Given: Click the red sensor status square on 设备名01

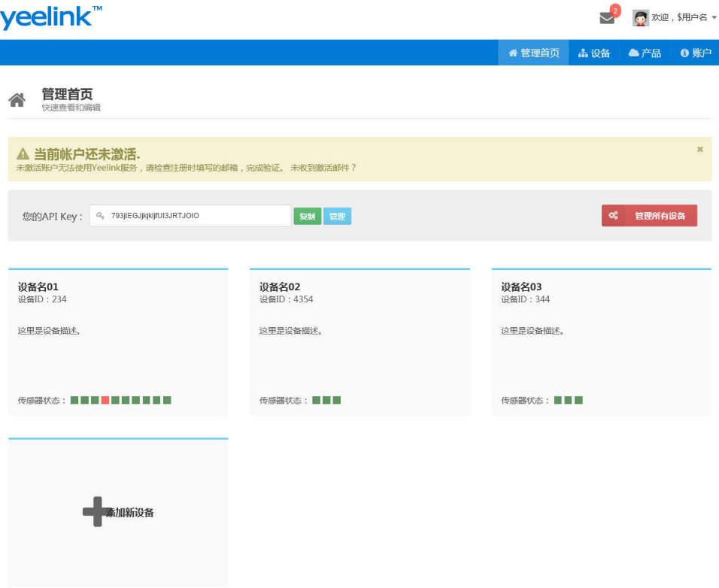Looking at the screenshot, I should pyautogui.click(x=105, y=400).
